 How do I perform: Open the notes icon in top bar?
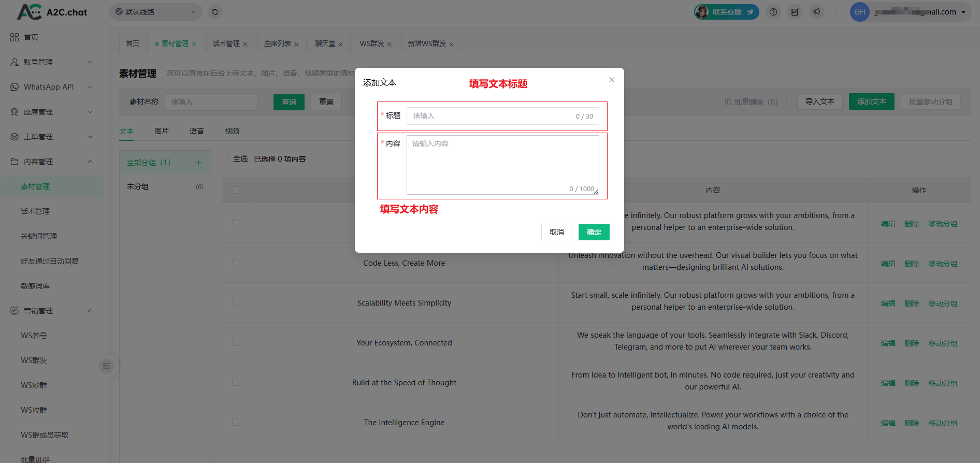click(795, 12)
